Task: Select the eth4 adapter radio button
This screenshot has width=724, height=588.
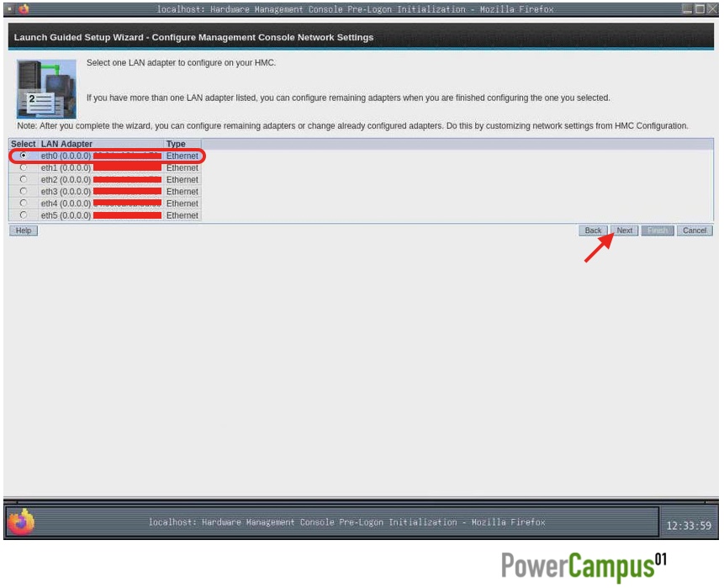Action: 23,204
